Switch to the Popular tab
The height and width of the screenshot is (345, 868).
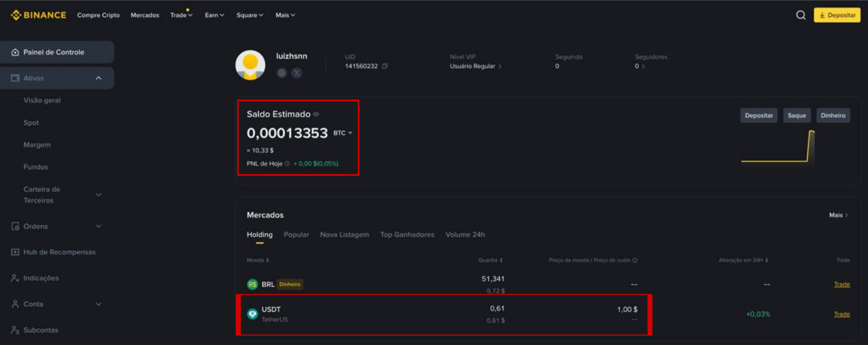[296, 235]
